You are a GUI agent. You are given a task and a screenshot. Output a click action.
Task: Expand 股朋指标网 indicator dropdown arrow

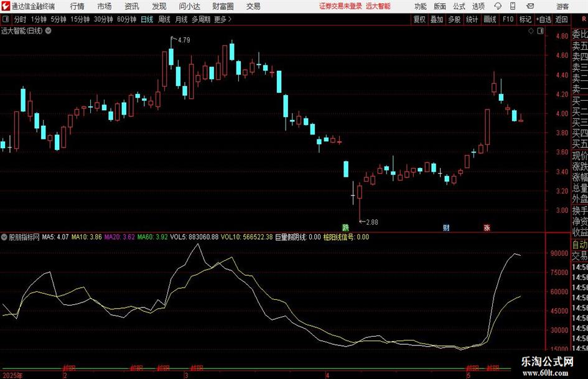[x=4, y=237]
